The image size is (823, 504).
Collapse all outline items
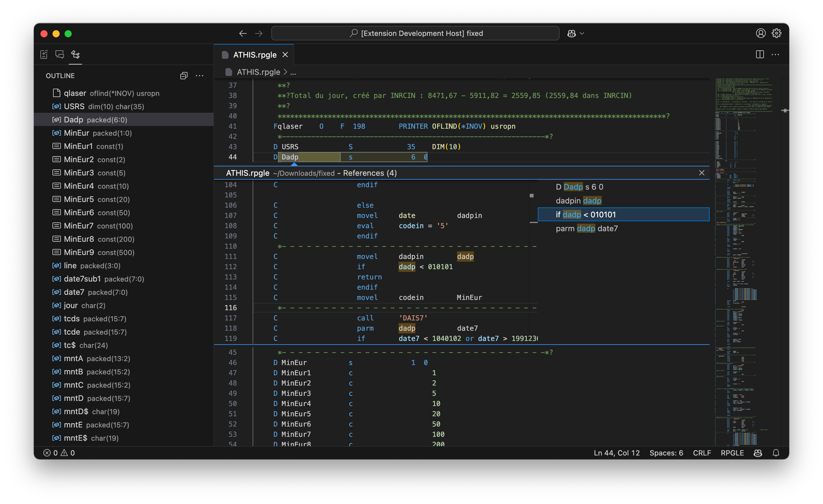coord(184,76)
